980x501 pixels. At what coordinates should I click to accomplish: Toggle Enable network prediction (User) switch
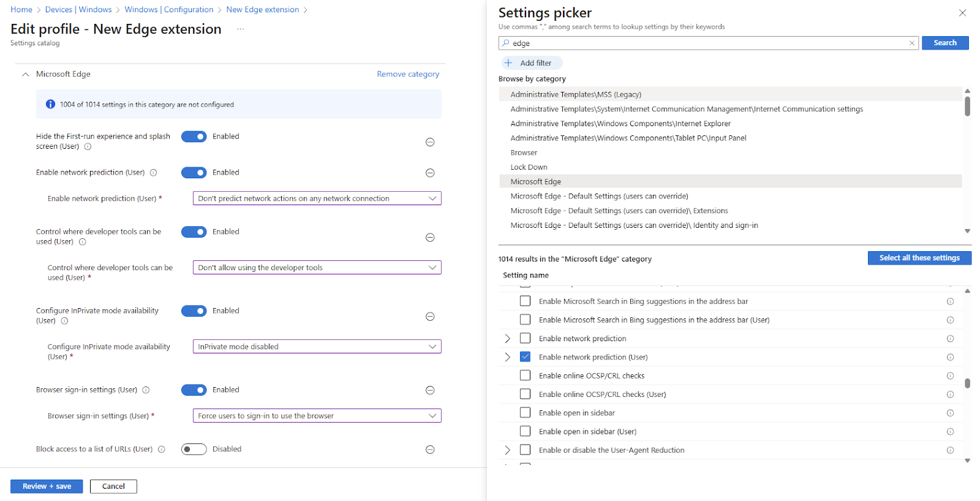click(x=194, y=173)
